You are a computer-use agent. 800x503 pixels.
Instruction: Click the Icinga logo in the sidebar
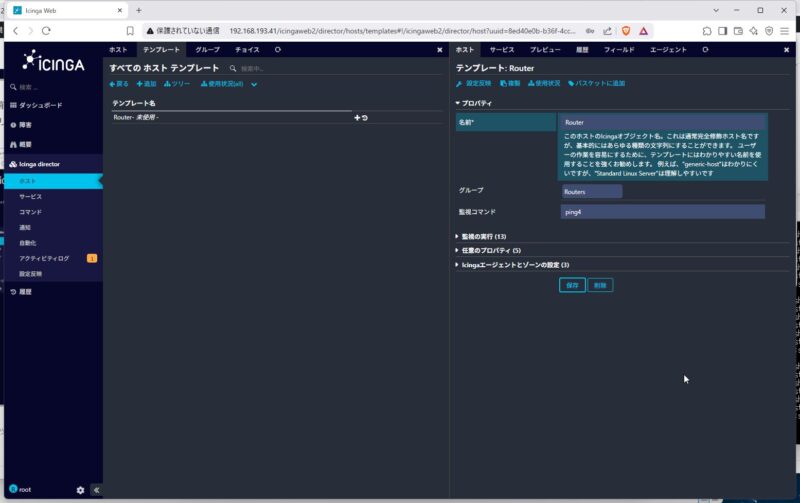pyautogui.click(x=53, y=62)
